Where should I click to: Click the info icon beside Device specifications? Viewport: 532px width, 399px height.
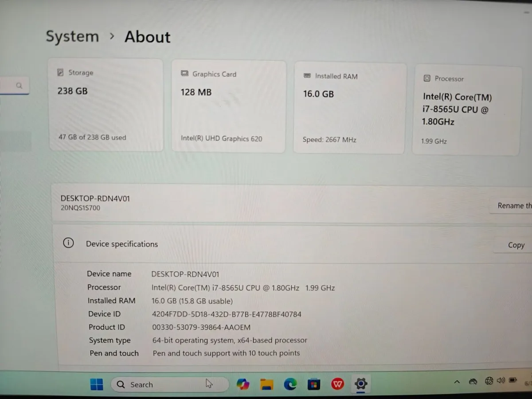pyautogui.click(x=68, y=243)
